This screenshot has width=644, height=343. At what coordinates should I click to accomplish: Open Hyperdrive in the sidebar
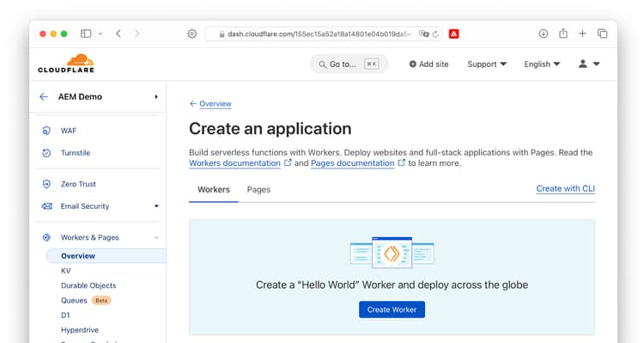pos(80,330)
